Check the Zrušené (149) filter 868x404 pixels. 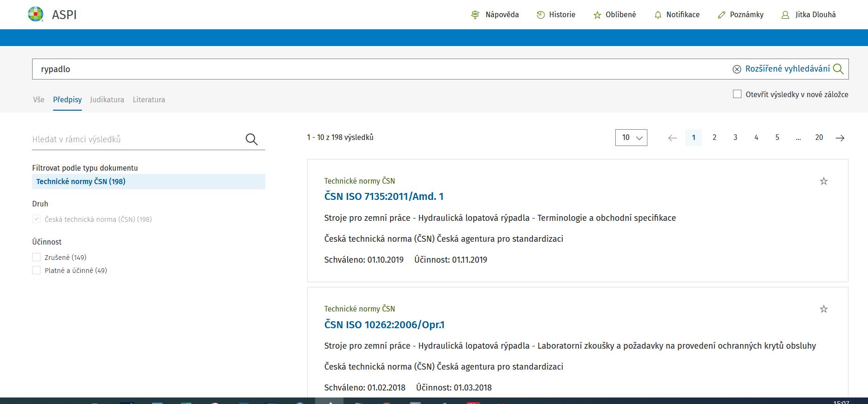tap(36, 257)
